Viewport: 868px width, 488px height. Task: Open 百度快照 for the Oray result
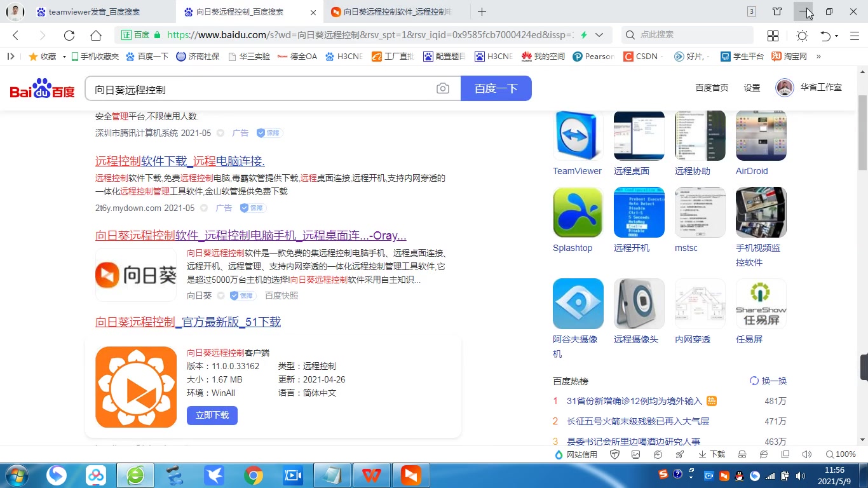point(281,295)
